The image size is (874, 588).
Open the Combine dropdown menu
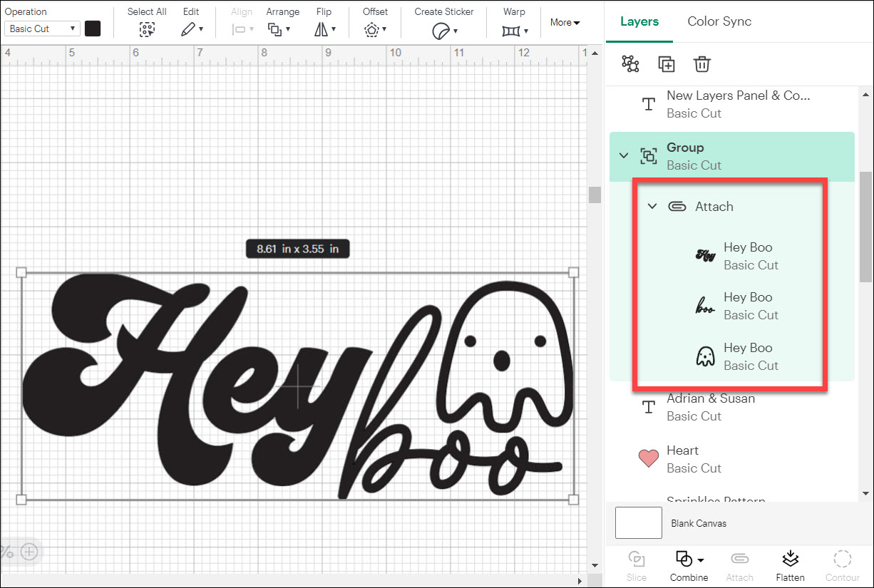(689, 565)
